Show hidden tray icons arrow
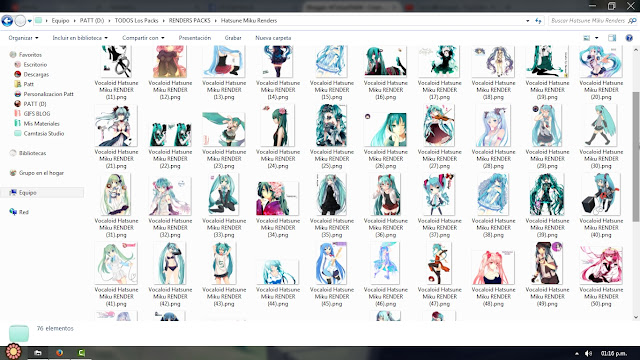This screenshot has height=360, width=640. pos(577,353)
